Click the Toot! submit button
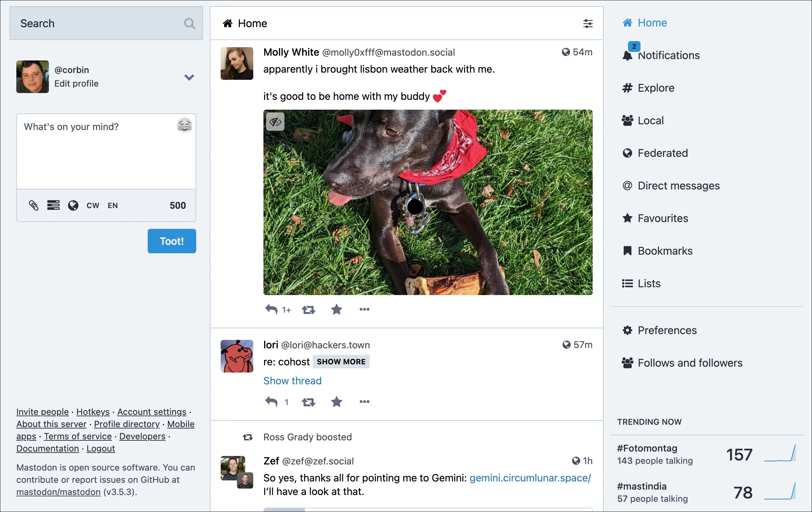 pos(171,240)
